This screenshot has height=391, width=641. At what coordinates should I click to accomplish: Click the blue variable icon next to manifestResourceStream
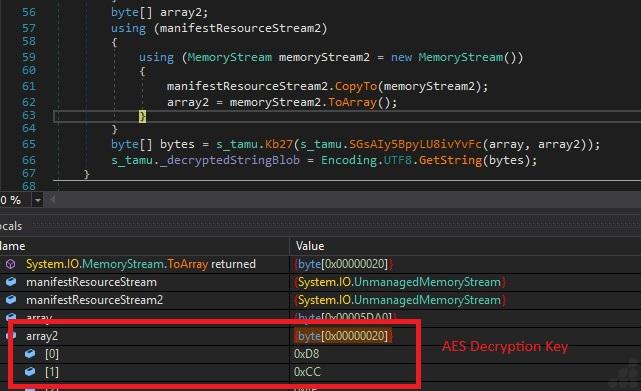(x=11, y=282)
